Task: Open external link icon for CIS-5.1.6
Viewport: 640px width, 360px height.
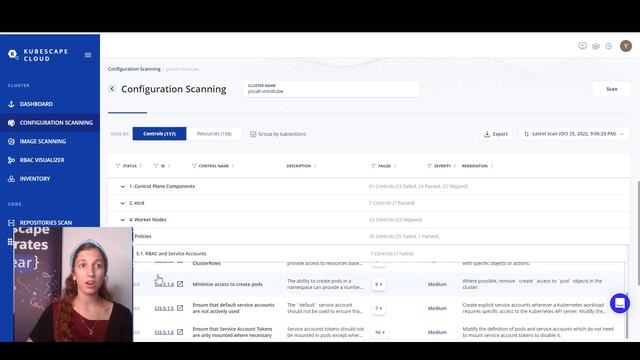Action: [x=180, y=332]
